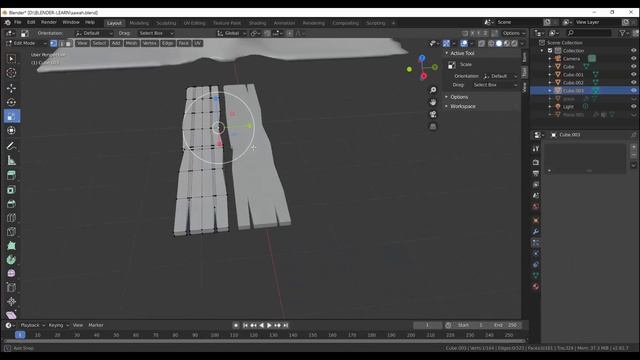Select the Select Box tool in toolbar
640x360 pixels.
pos(11,59)
